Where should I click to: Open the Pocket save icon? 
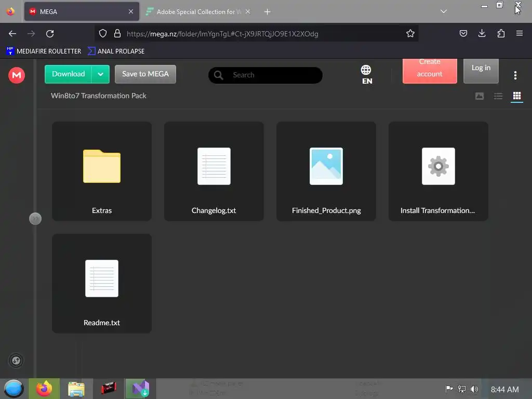(x=463, y=34)
